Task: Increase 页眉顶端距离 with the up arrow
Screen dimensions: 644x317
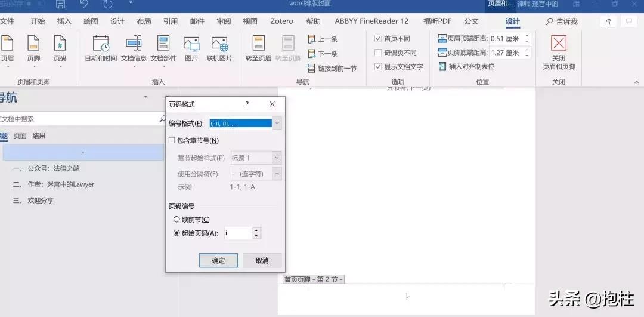Action: [x=527, y=36]
